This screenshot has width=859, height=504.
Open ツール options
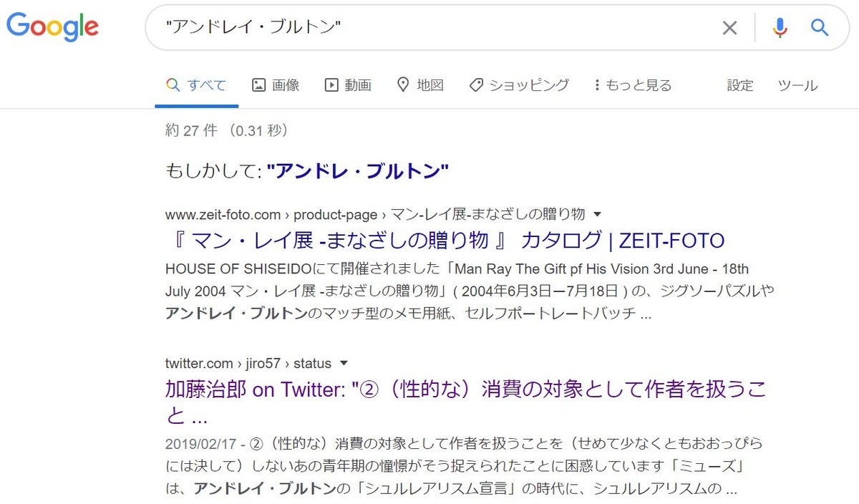(797, 85)
